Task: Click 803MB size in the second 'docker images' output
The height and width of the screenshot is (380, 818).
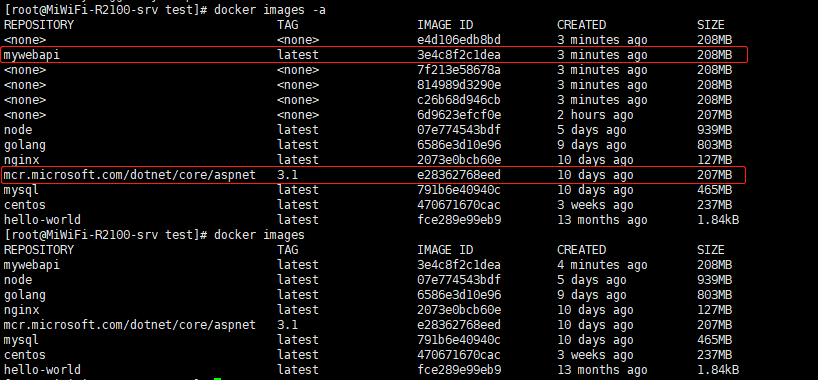Action: (714, 295)
